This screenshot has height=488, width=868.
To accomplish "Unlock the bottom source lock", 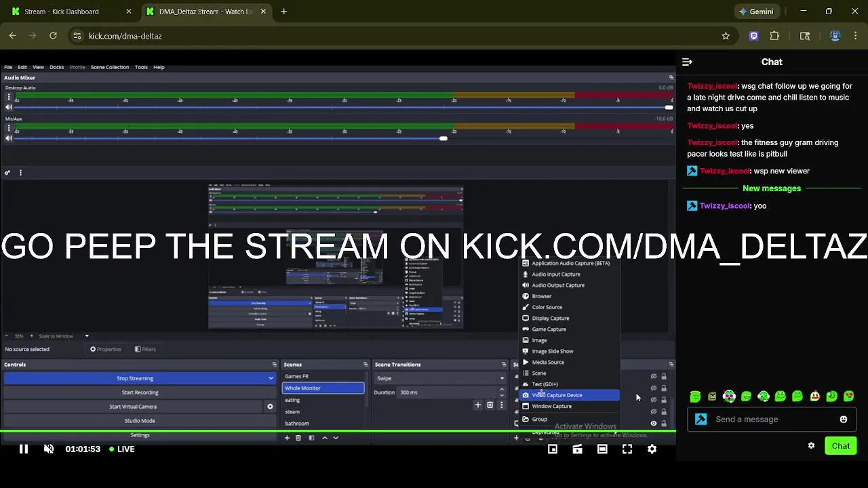I will point(664,424).
